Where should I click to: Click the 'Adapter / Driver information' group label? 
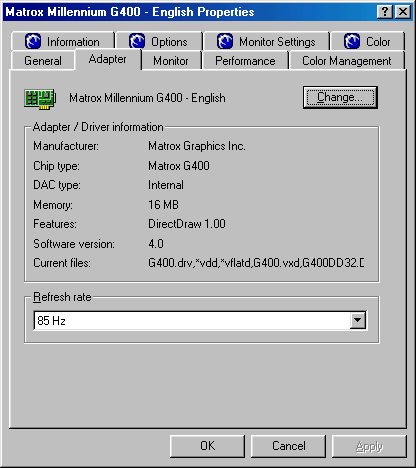click(98, 127)
